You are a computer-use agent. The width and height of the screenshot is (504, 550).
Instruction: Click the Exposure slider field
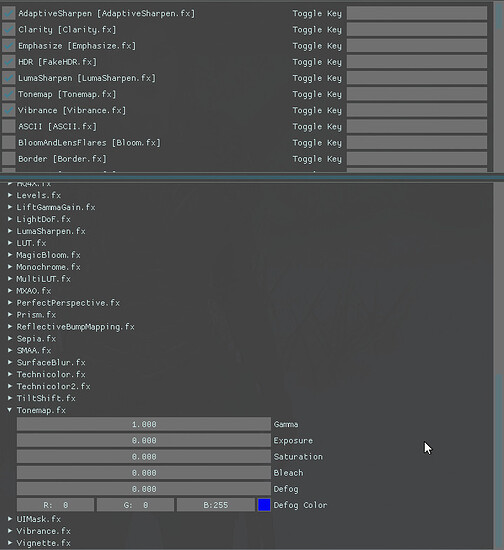(x=144, y=440)
